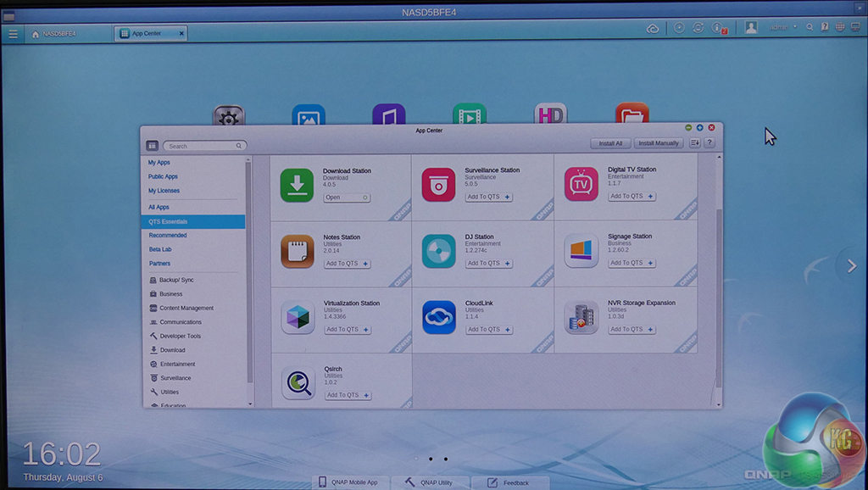This screenshot has width=868, height=490.
Task: Add Digital TV Station to QTS
Action: (632, 196)
